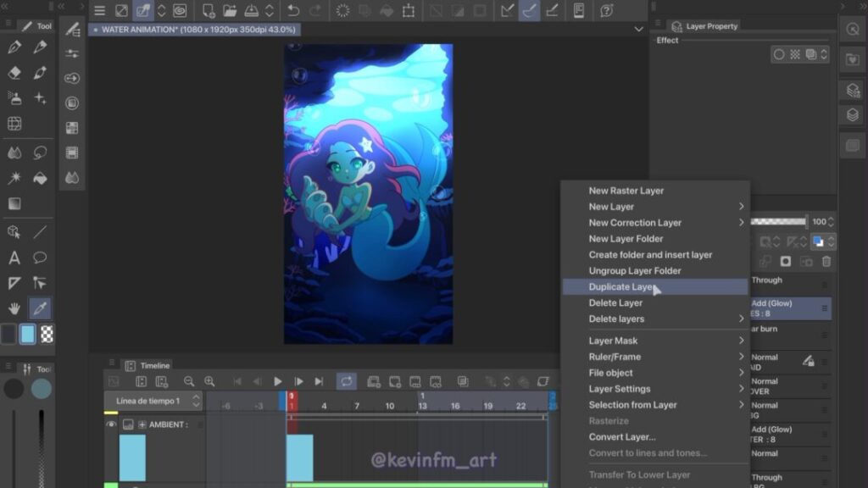Select the airbrush tool

pos(15,98)
